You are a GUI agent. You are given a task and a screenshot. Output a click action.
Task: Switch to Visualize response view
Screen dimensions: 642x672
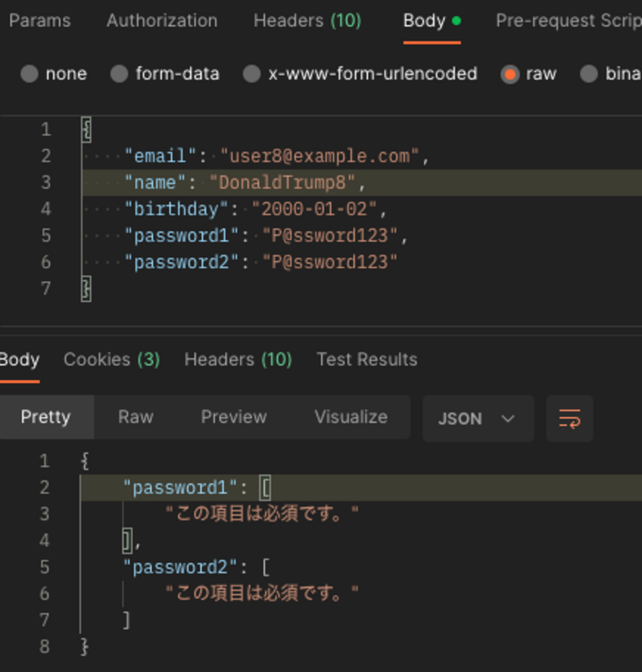(x=351, y=417)
